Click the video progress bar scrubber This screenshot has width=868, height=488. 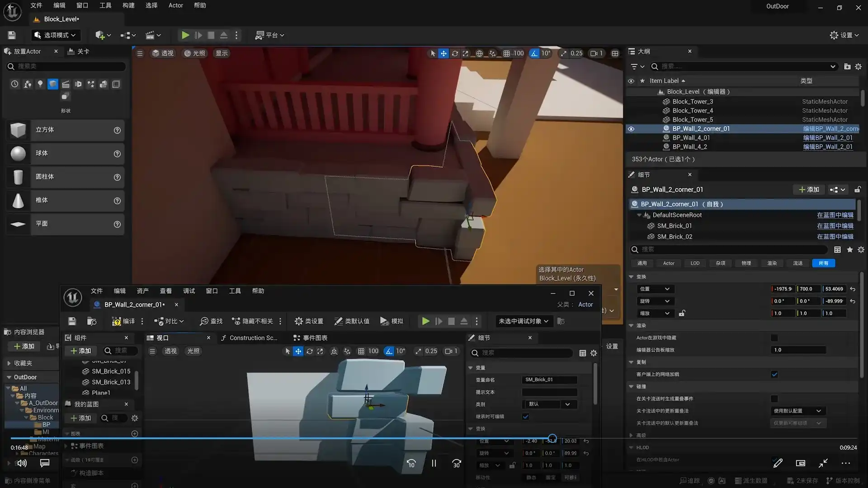(x=552, y=438)
